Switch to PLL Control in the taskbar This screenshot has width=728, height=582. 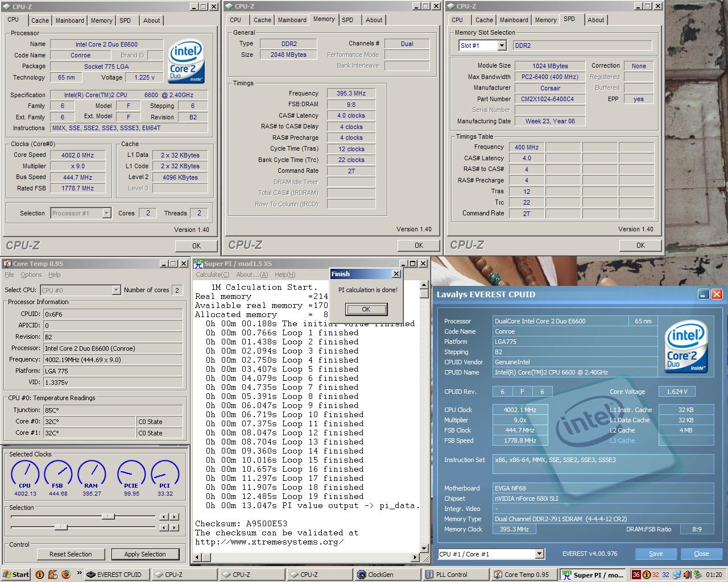point(455,575)
